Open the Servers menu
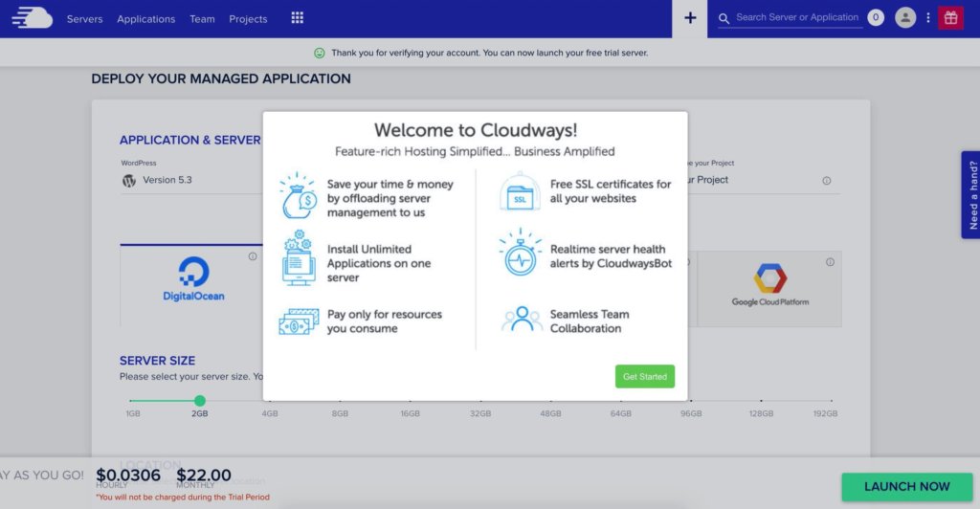This screenshot has width=980, height=509. point(84,19)
